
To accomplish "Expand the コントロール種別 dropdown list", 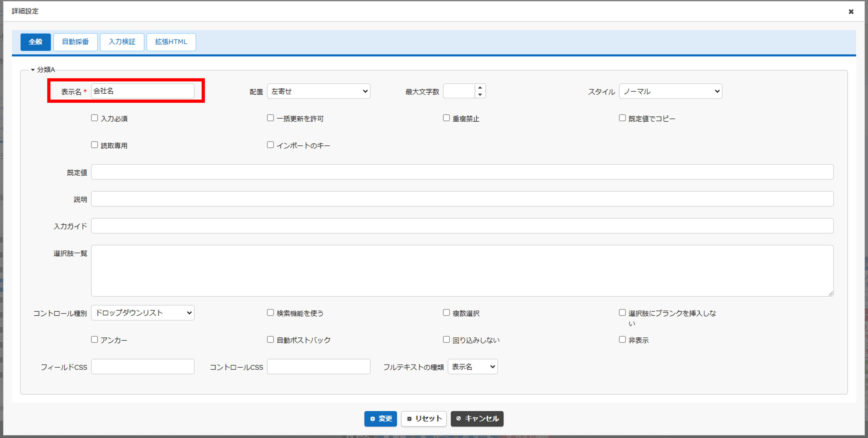I will 142,313.
